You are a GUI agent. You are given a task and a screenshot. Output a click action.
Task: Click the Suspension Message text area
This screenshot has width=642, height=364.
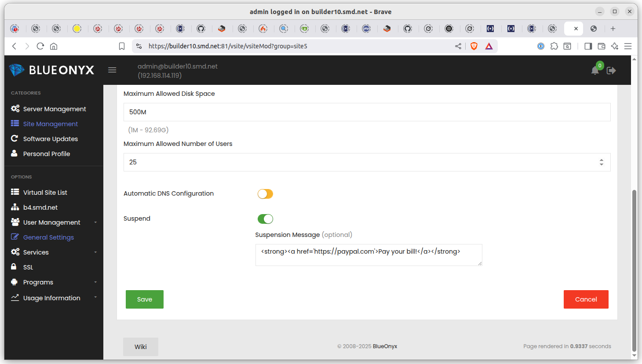(x=369, y=255)
